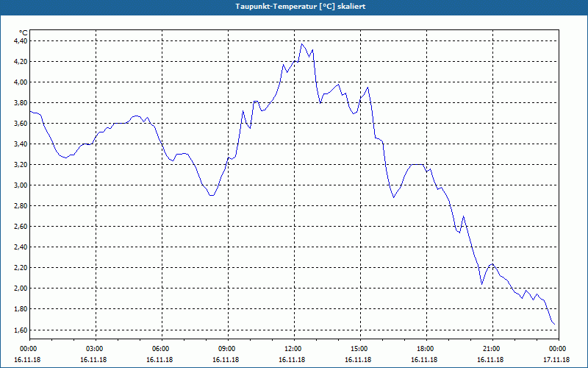Click the 03:00 time axis label

pyautogui.click(x=95, y=349)
